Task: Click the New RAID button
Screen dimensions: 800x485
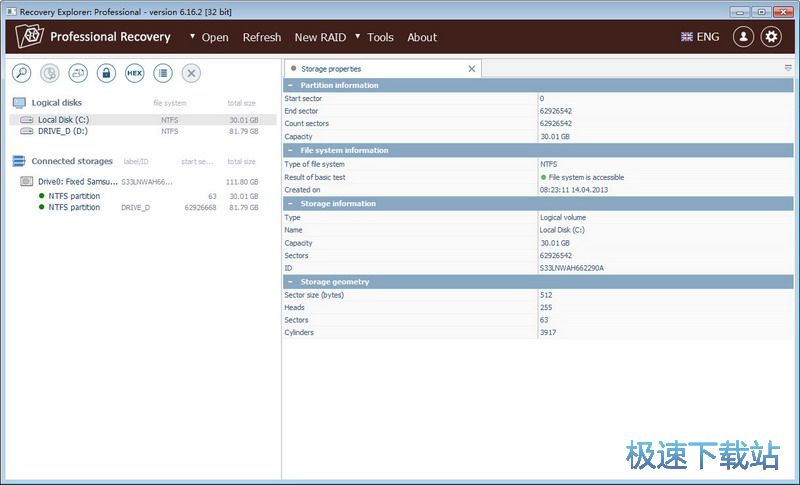Action: click(x=320, y=37)
